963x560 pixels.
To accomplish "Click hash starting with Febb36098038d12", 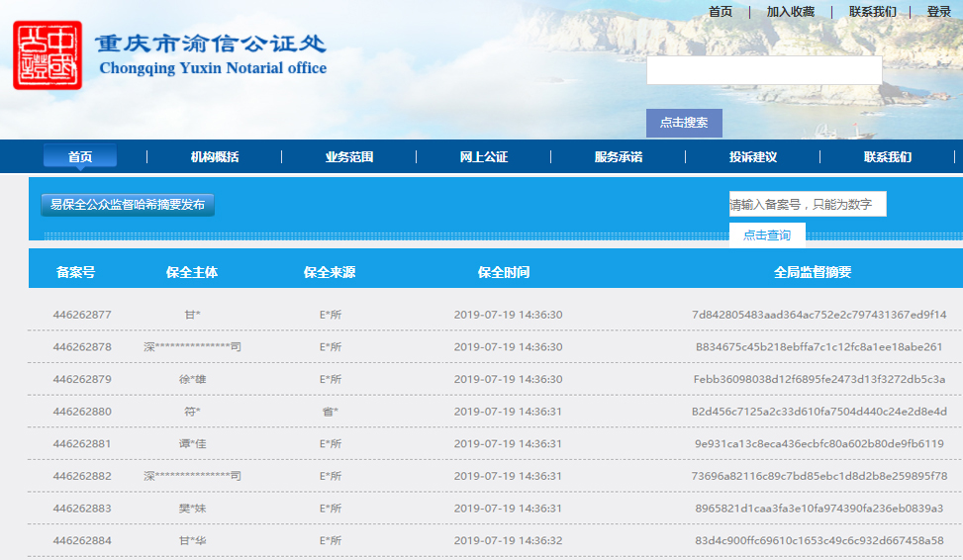I will click(819, 379).
